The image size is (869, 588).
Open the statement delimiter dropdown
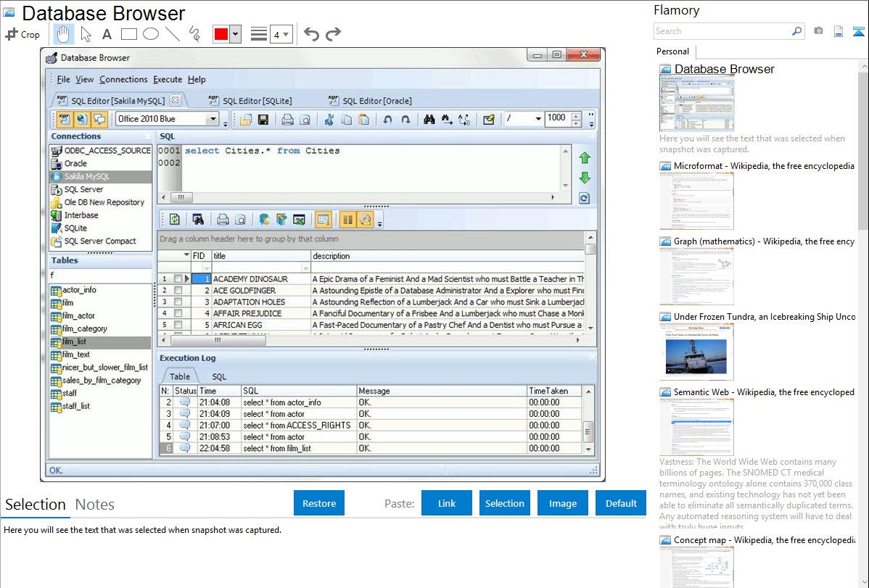pyautogui.click(x=538, y=119)
